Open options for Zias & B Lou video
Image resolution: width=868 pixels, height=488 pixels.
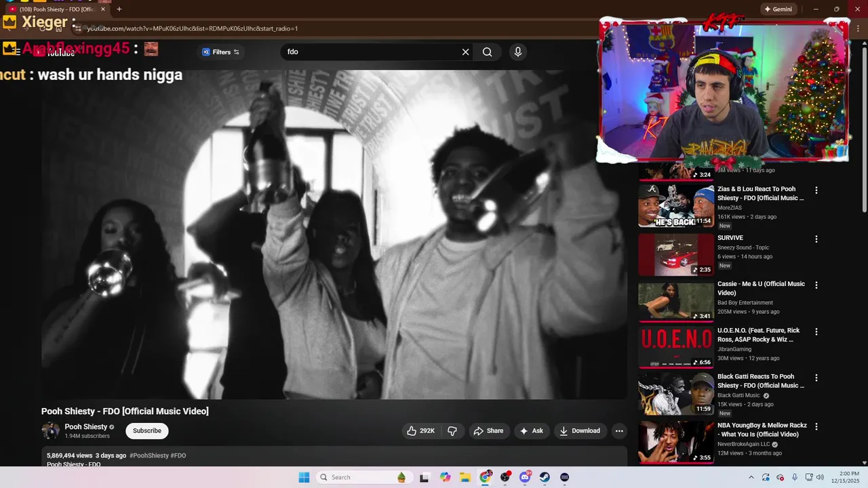(x=816, y=190)
